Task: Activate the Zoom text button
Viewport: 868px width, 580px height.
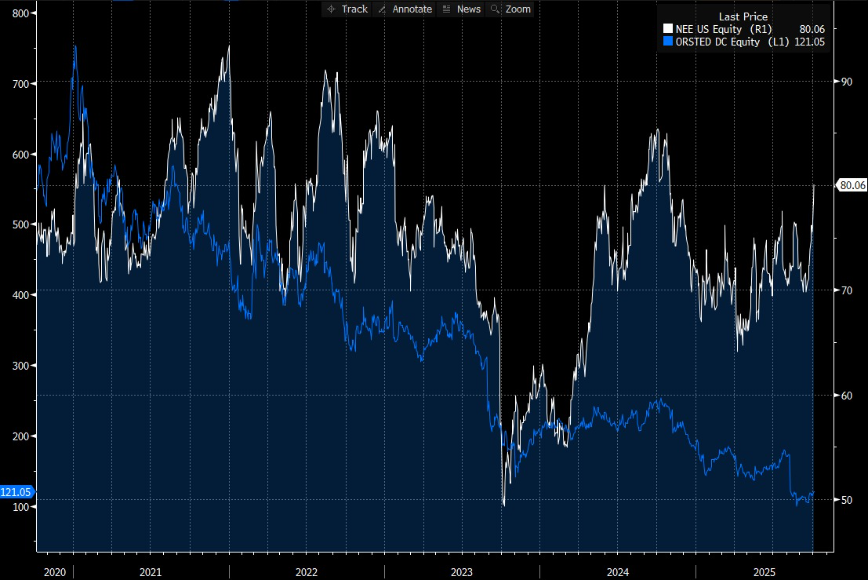Action: (518, 9)
